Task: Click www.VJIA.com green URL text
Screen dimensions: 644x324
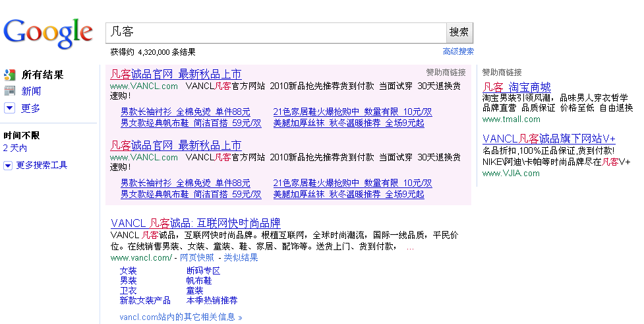Action: pyautogui.click(x=511, y=174)
